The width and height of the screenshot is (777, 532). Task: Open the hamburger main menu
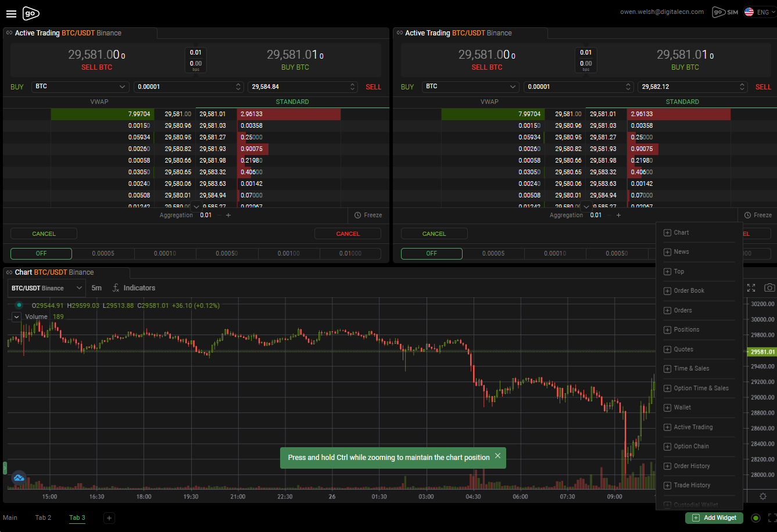[11, 13]
